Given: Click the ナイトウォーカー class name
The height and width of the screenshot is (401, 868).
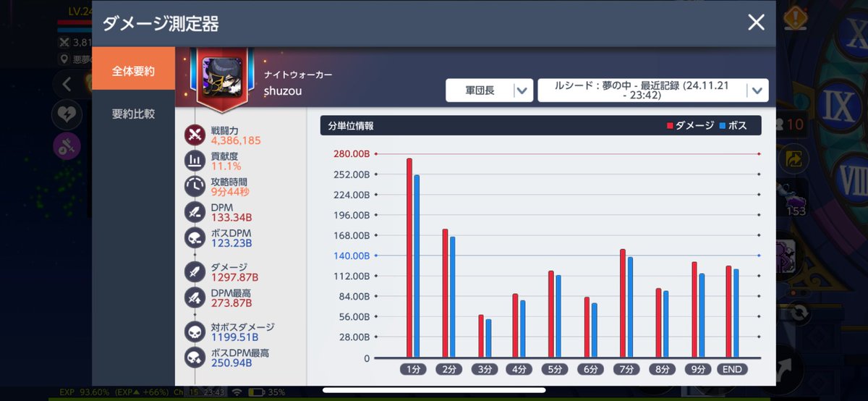Looking at the screenshot, I should pyautogui.click(x=298, y=75).
